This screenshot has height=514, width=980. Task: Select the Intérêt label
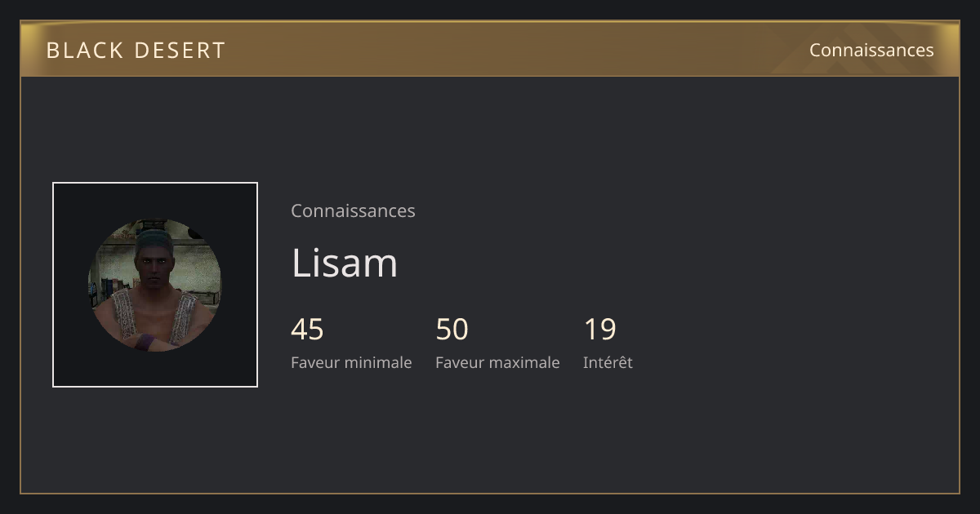(x=608, y=362)
